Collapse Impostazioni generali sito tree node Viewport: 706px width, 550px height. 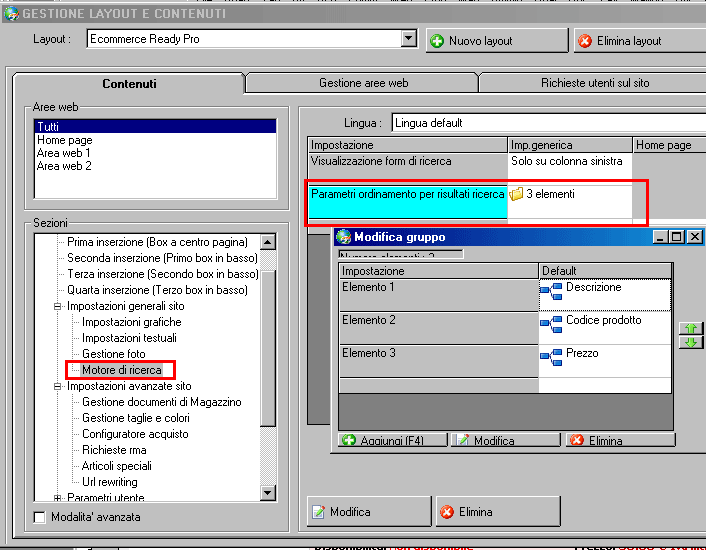click(57, 307)
